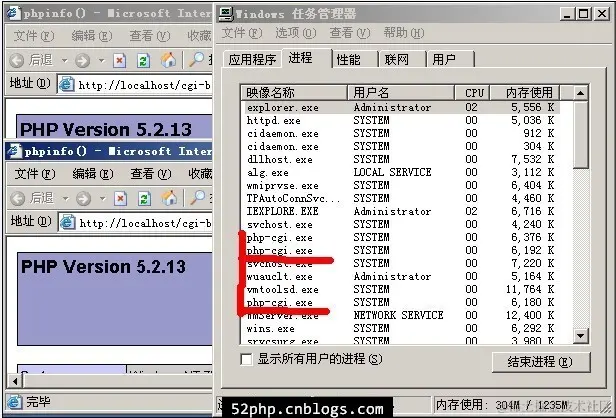This screenshot has width=616, height=418.
Task: Open 文件 menu in lower phpinfo window
Action: 35,174
